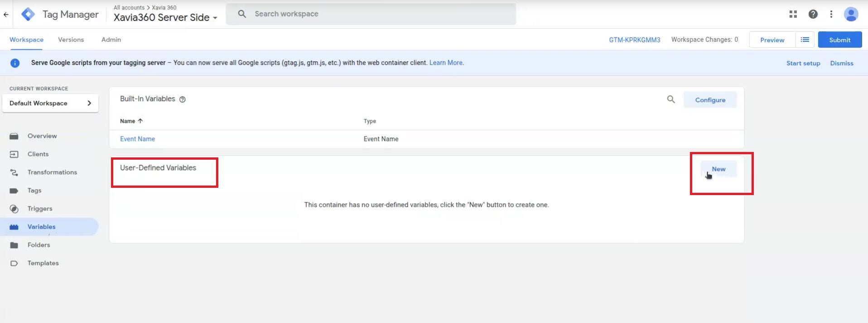
Task: Click the Templates sidebar icon
Action: [x=14, y=263]
